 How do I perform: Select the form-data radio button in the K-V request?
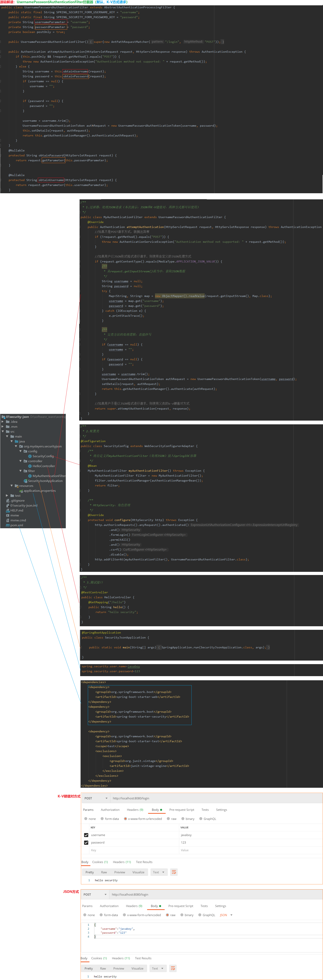[102, 819]
